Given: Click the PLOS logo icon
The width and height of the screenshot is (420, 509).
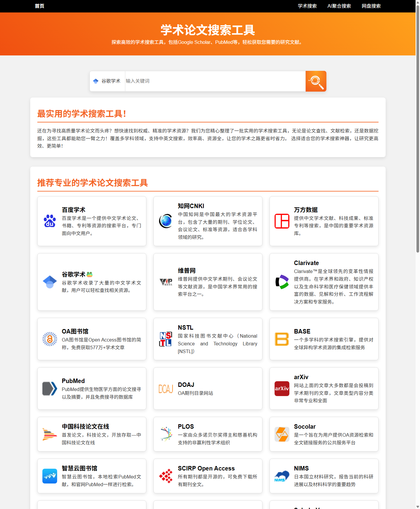Looking at the screenshot, I should click(x=166, y=434).
